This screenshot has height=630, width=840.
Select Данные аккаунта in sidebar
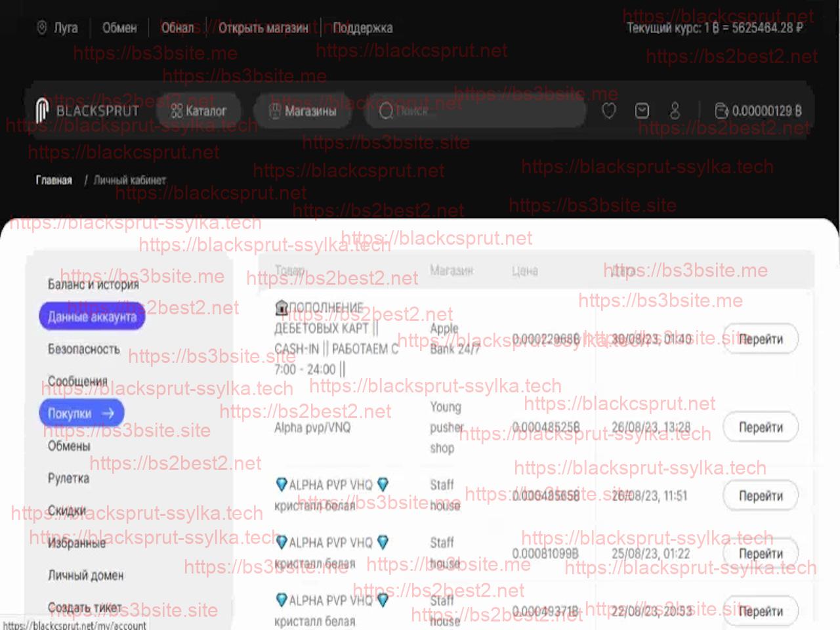92,316
